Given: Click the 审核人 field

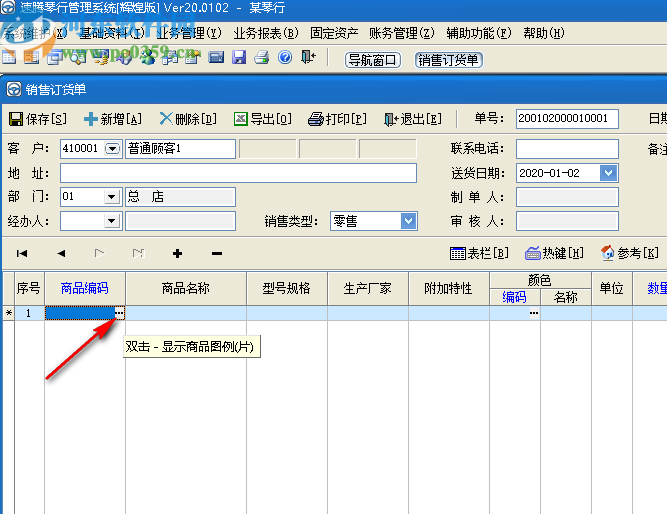Looking at the screenshot, I should coord(567,221).
